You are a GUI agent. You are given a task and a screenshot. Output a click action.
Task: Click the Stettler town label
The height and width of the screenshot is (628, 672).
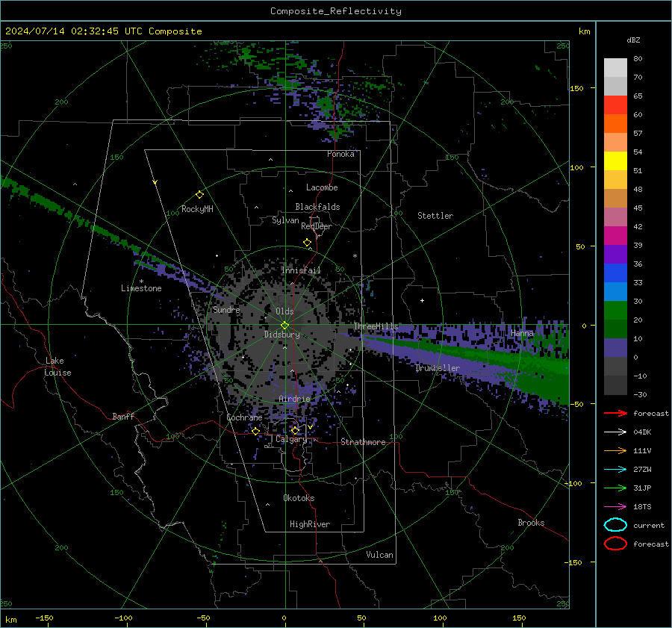435,216
